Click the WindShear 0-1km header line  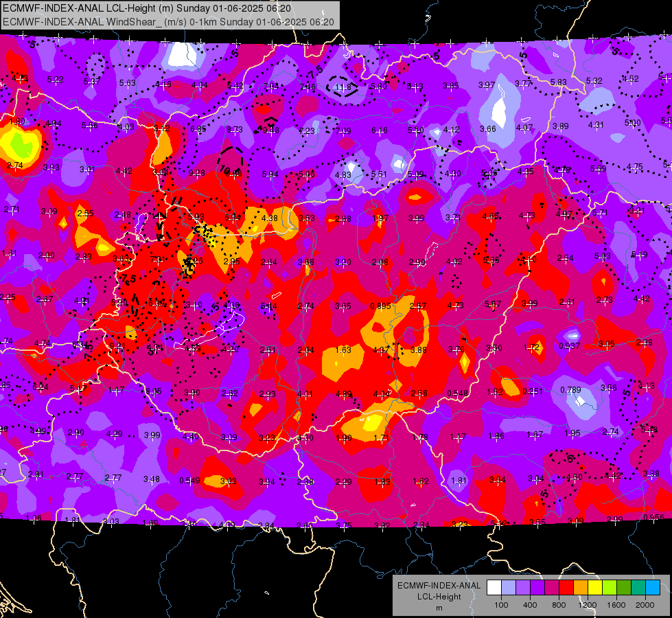[x=168, y=22]
